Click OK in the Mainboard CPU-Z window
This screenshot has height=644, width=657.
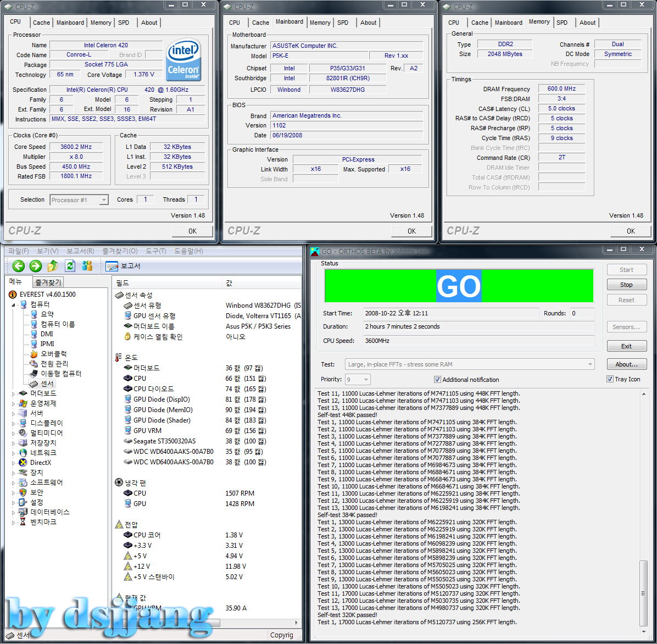[x=411, y=231]
